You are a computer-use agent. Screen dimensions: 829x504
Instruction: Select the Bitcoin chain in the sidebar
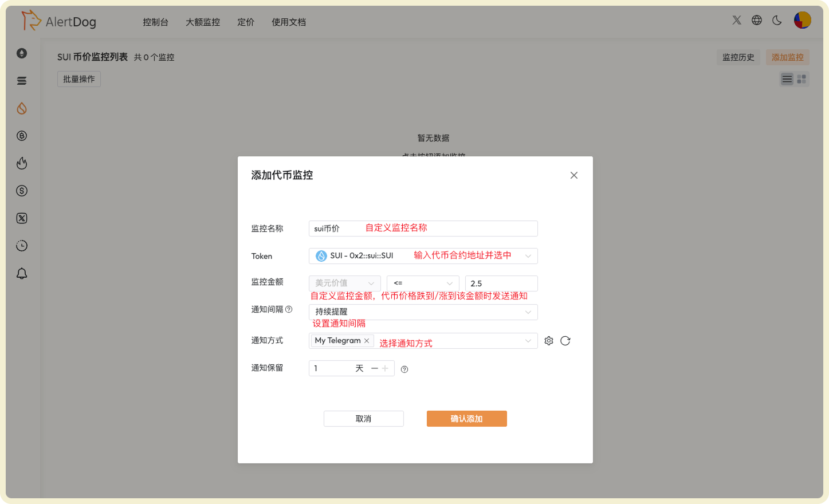(x=22, y=136)
